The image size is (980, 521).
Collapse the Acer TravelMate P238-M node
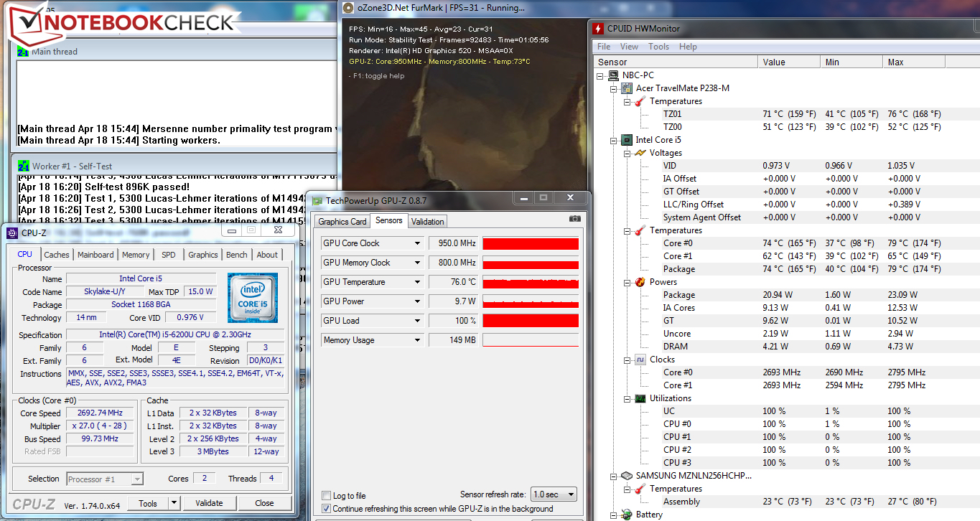613,88
